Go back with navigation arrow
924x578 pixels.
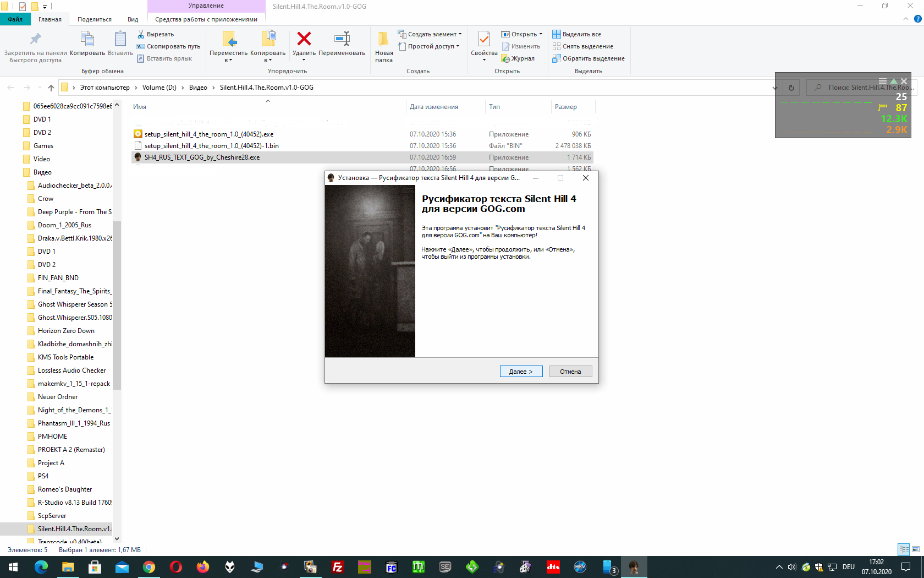pos(10,88)
